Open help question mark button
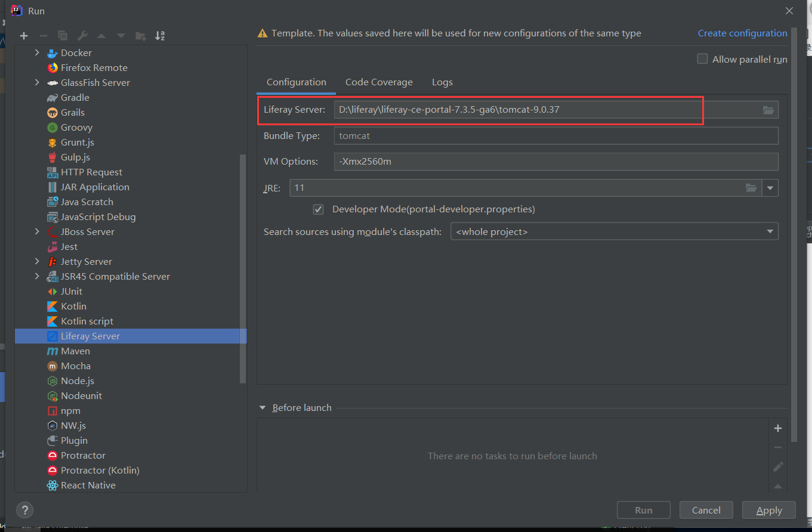Viewport: 812px width, 532px height. point(24,510)
